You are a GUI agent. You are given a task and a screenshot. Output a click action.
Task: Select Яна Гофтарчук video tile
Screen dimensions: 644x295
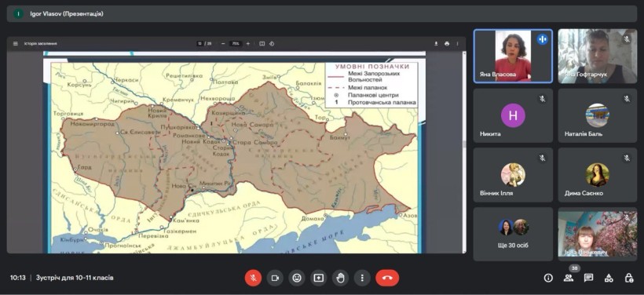[598, 56]
